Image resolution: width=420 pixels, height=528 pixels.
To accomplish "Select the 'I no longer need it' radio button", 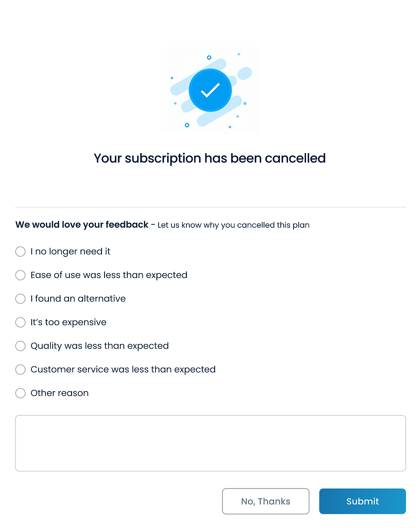I will click(x=21, y=252).
